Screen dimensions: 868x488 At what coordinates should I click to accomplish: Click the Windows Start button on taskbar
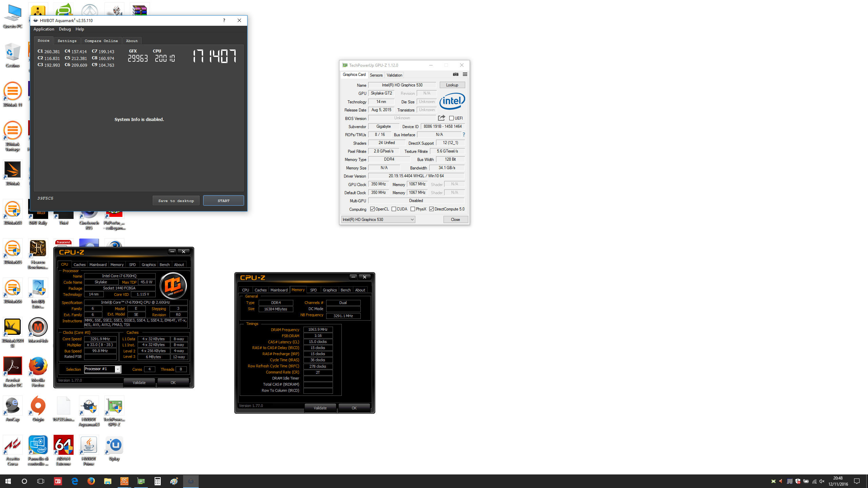pos(8,481)
